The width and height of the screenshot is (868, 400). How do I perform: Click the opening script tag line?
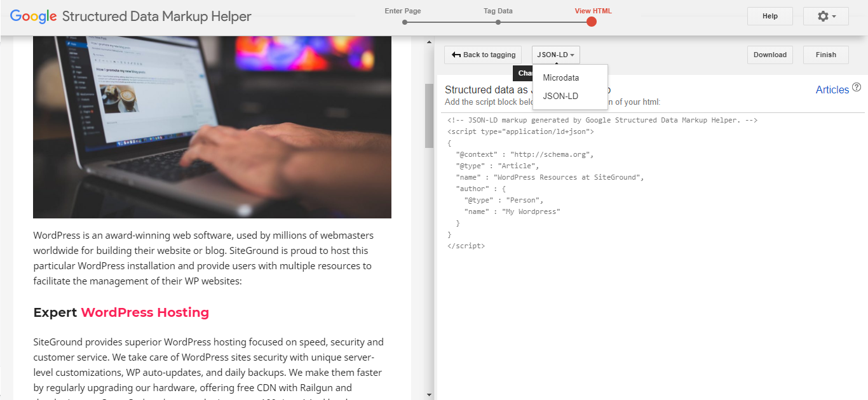[x=520, y=131]
